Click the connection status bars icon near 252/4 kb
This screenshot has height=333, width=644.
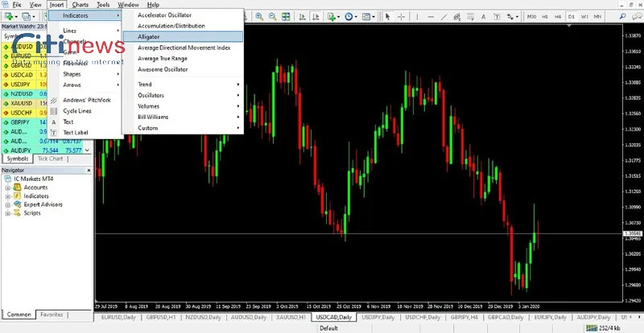(x=591, y=327)
